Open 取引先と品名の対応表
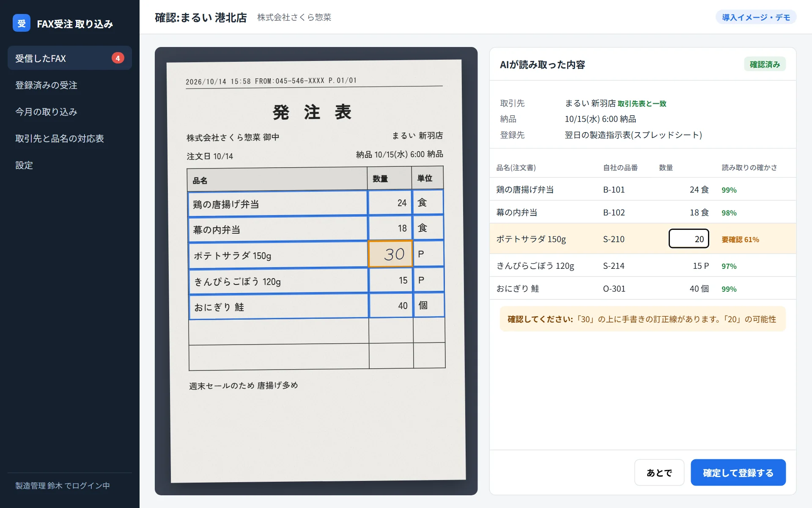This screenshot has width=812, height=508. click(70, 138)
